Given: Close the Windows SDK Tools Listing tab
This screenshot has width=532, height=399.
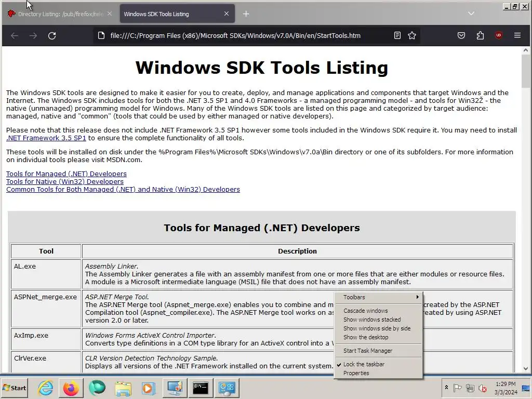Looking at the screenshot, I should click(x=227, y=14).
